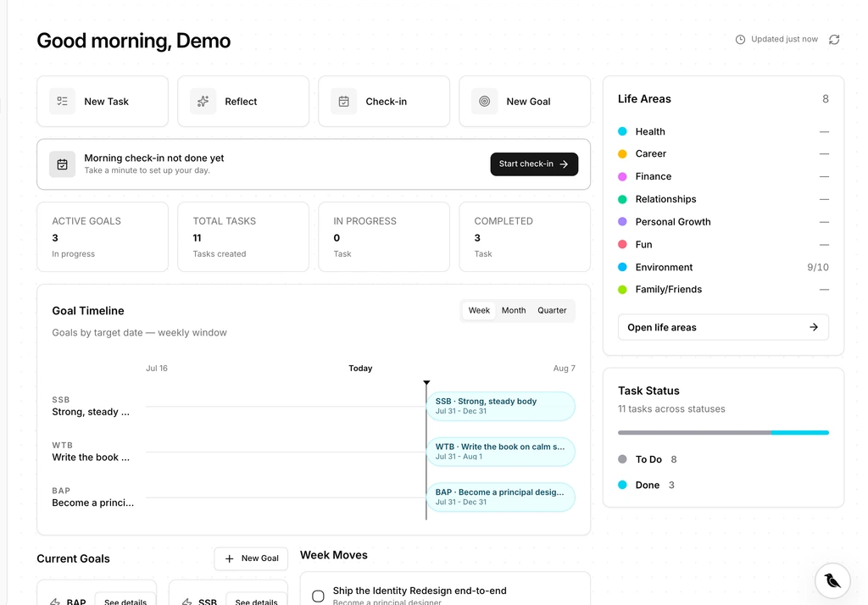Screen dimensions: 868x605
Task: See details for SSB goal
Action: [x=256, y=601]
